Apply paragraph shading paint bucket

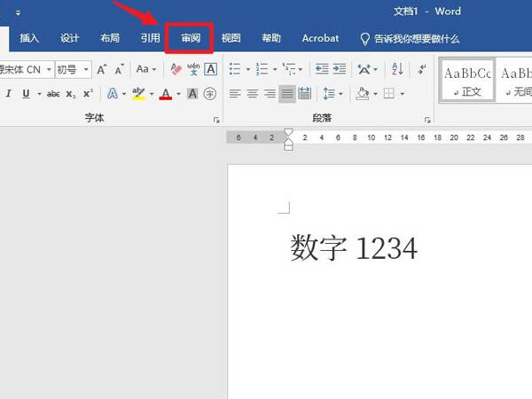tap(363, 94)
